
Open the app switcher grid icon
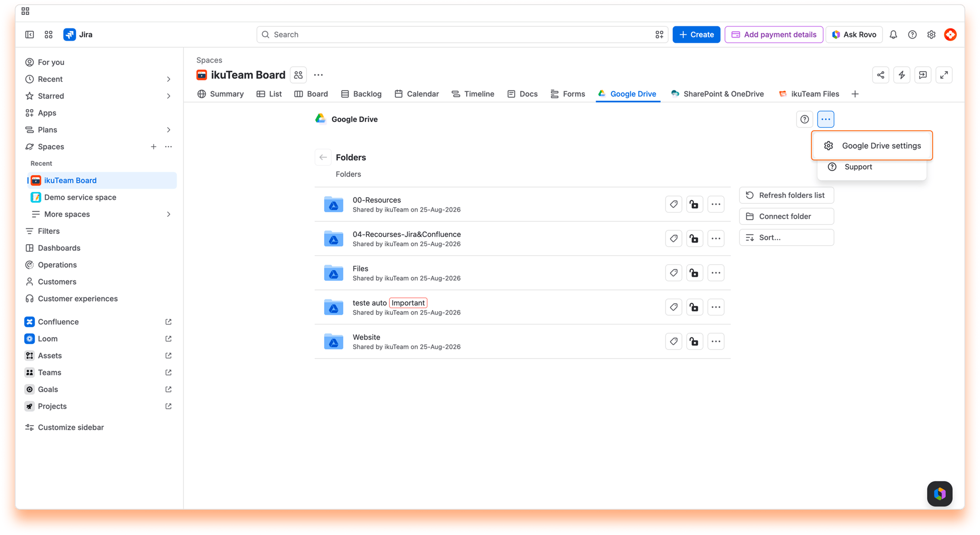click(x=49, y=34)
